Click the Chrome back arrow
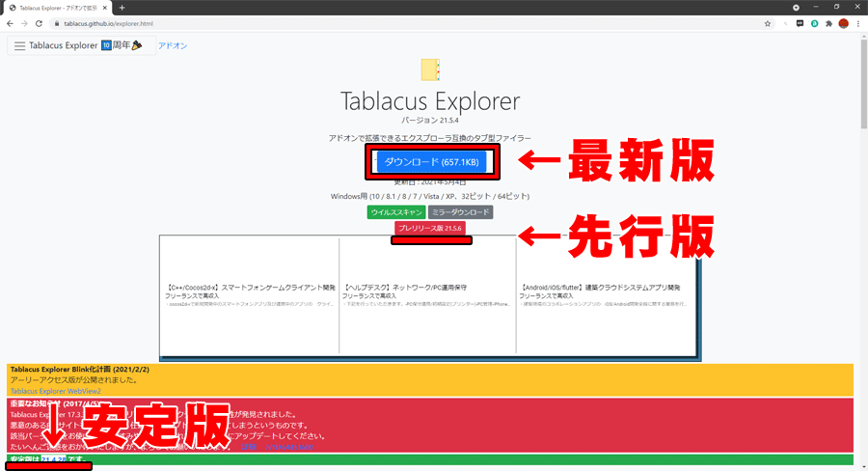Screen dimensions: 868x471 [10, 24]
